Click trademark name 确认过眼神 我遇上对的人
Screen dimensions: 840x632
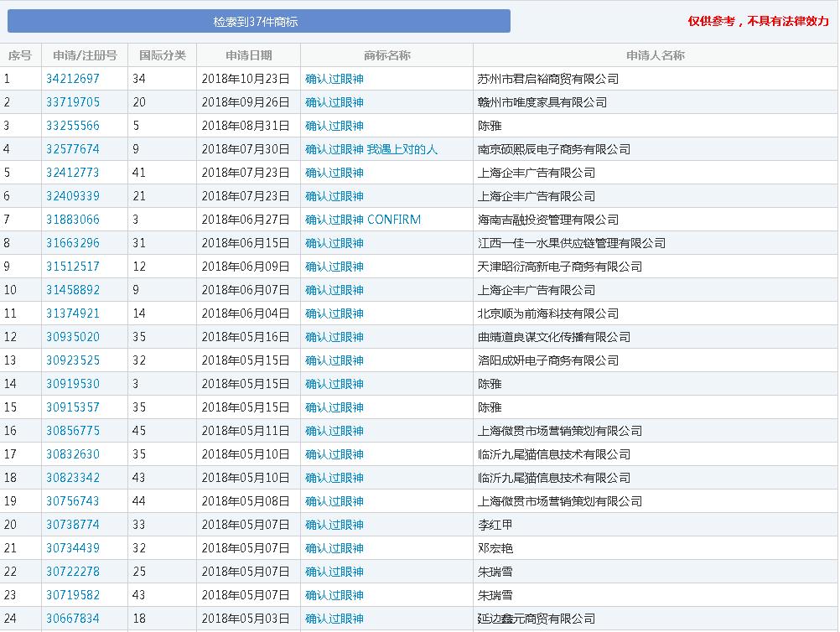(371, 149)
